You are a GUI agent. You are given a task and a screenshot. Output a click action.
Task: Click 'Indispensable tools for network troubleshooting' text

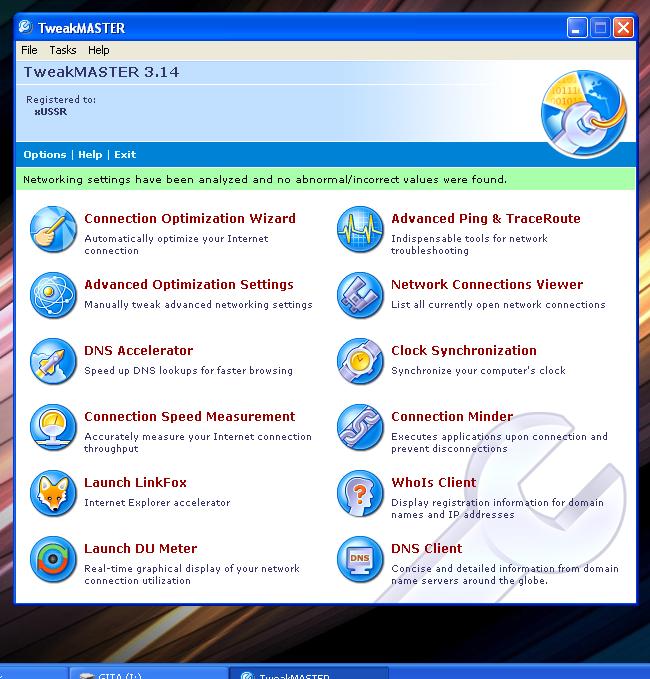[x=469, y=245]
